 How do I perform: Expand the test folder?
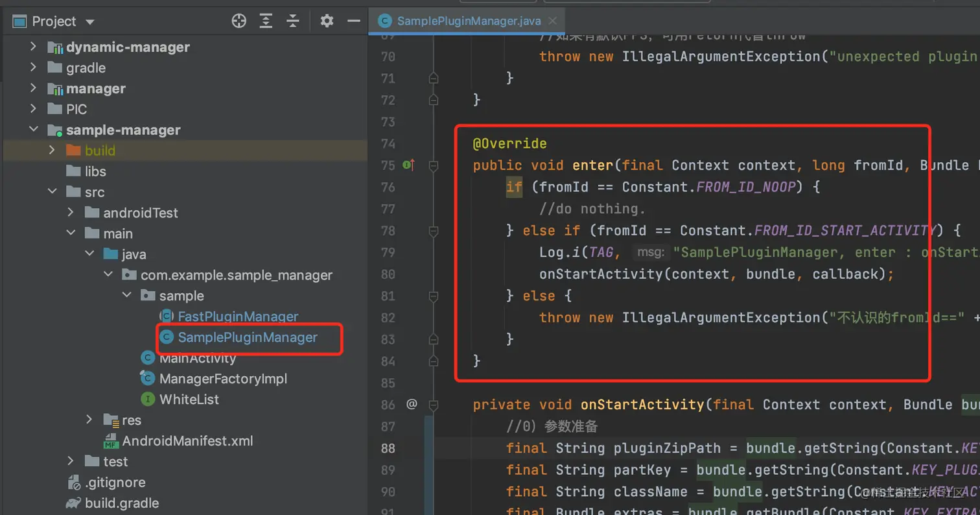(71, 462)
